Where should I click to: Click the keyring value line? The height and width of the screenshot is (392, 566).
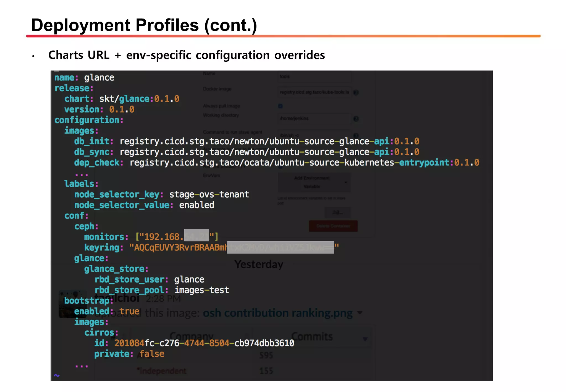coord(212,247)
